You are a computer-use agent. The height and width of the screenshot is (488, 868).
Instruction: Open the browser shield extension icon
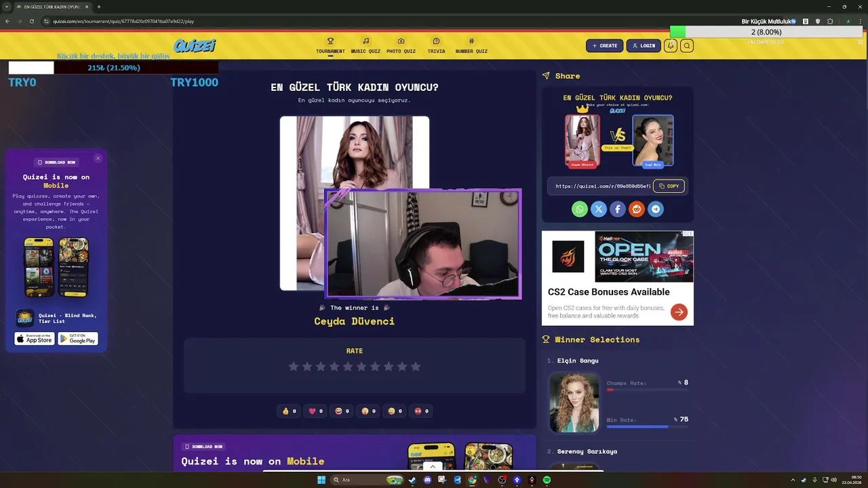point(818,21)
